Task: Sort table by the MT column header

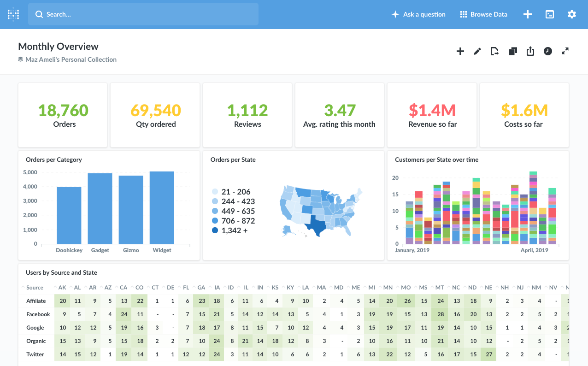Action: [x=440, y=288]
